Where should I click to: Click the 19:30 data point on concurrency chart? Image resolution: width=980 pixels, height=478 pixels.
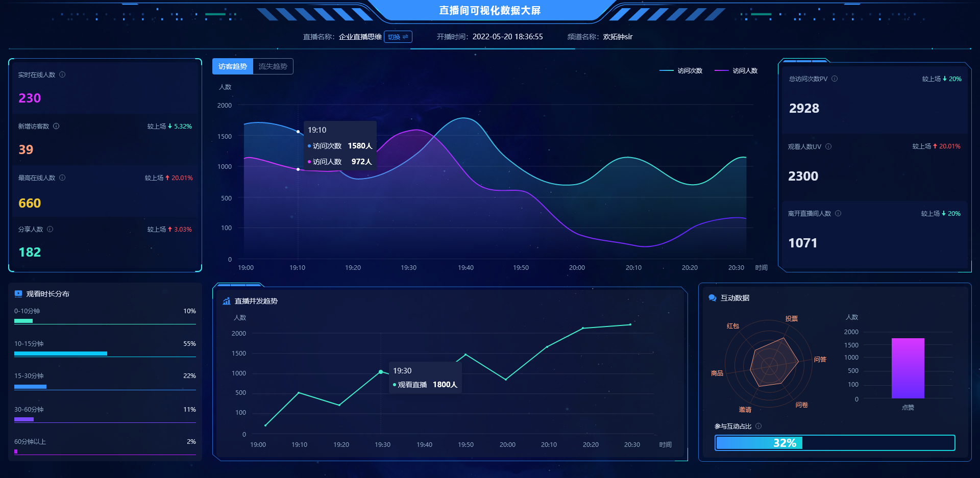pyautogui.click(x=381, y=372)
